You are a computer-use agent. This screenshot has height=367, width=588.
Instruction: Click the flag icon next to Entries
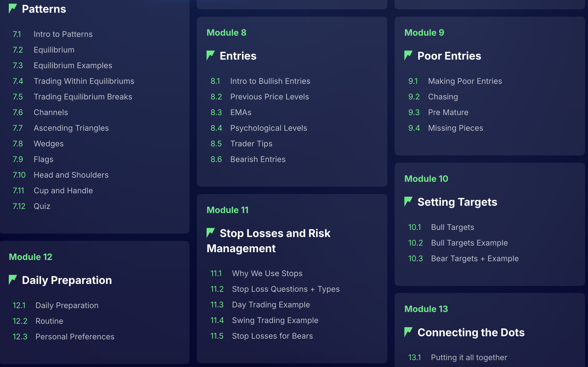(x=210, y=55)
